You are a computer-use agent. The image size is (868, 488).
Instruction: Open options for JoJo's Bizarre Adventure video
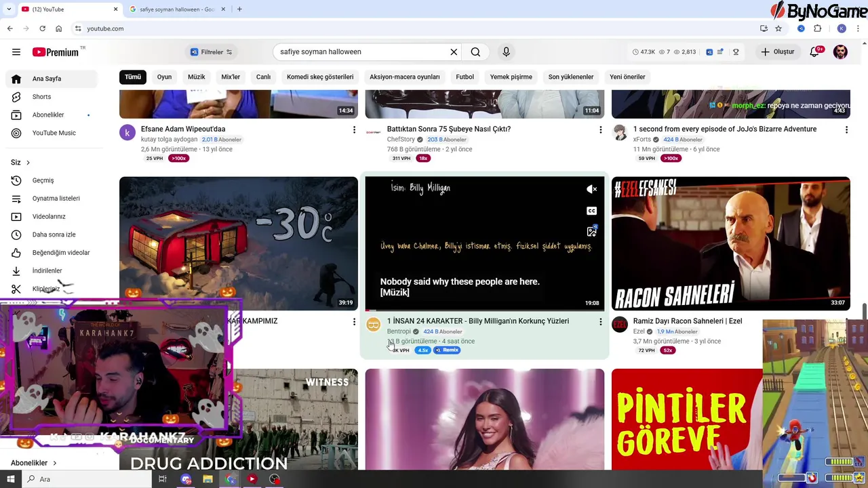click(846, 129)
